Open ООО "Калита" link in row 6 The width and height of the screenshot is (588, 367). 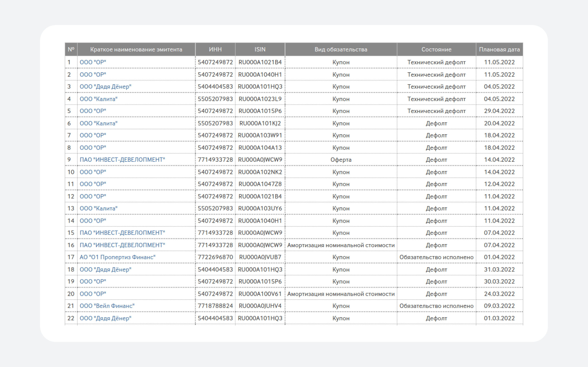98,123
